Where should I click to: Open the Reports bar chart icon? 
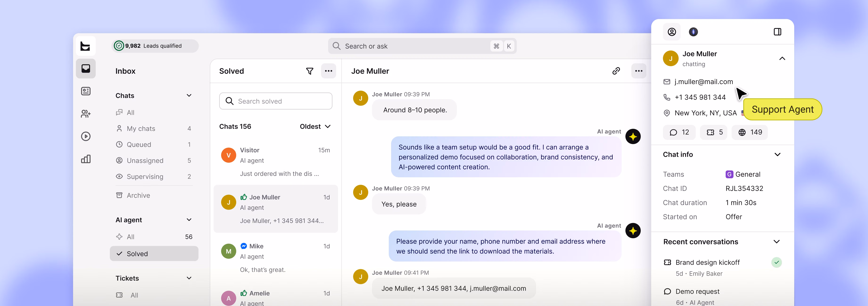[x=86, y=159]
